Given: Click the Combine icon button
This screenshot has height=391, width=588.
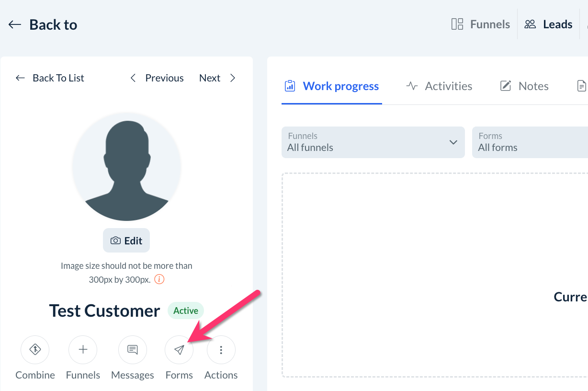Looking at the screenshot, I should (35, 350).
